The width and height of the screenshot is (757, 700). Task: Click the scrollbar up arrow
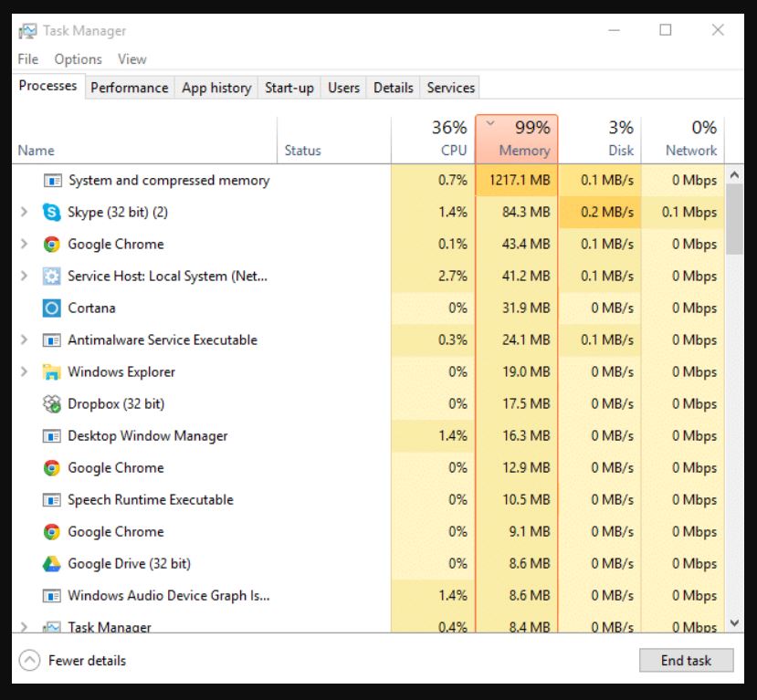[x=734, y=174]
